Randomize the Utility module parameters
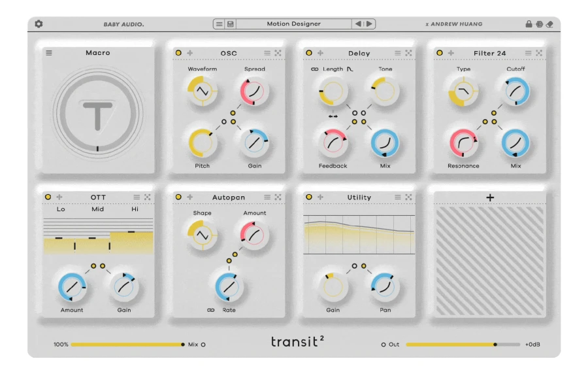 tap(408, 197)
